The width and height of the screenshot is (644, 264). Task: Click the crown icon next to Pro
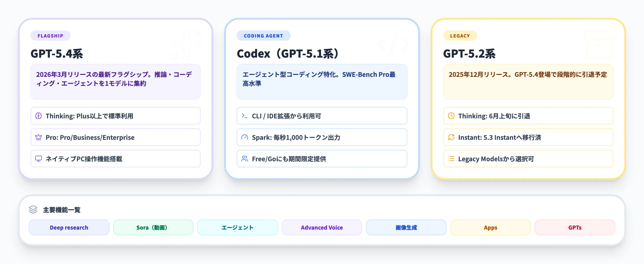[x=39, y=137]
